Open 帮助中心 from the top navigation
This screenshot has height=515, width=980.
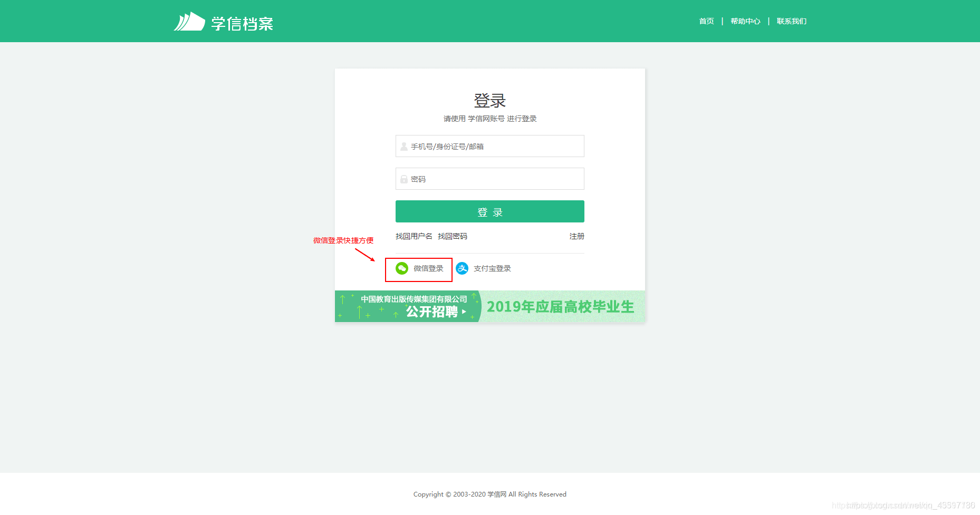point(745,21)
